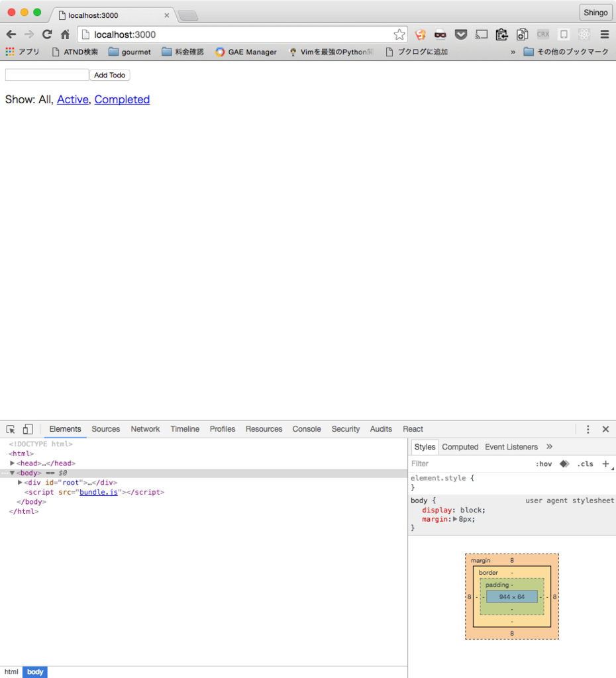Viewport: 616px width, 678px height.
Task: Open the Pocket extension icon
Action: click(461, 34)
